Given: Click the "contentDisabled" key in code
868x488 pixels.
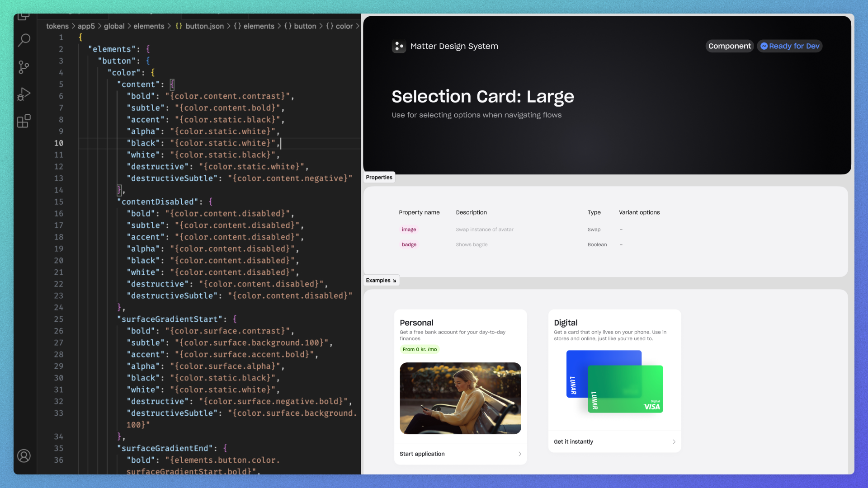Looking at the screenshot, I should tap(158, 202).
